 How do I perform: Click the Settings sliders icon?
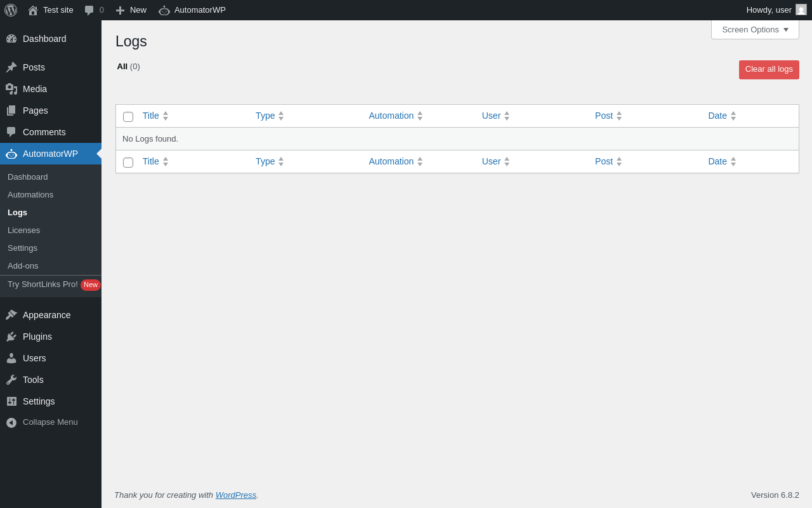11,401
